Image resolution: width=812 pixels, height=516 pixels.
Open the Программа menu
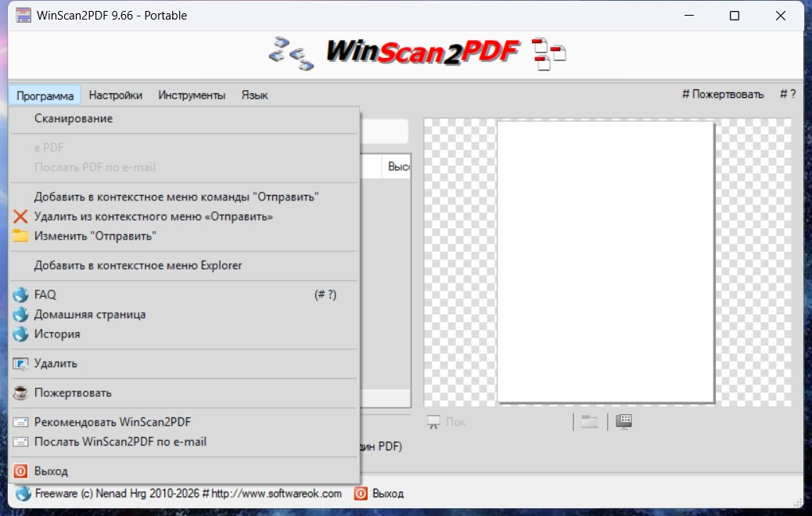point(45,96)
